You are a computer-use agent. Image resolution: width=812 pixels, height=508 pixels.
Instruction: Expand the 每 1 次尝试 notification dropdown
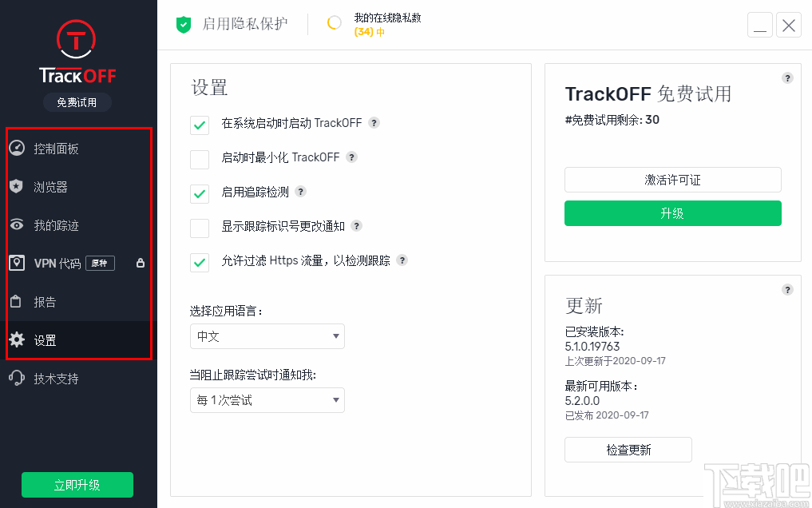[x=267, y=400]
